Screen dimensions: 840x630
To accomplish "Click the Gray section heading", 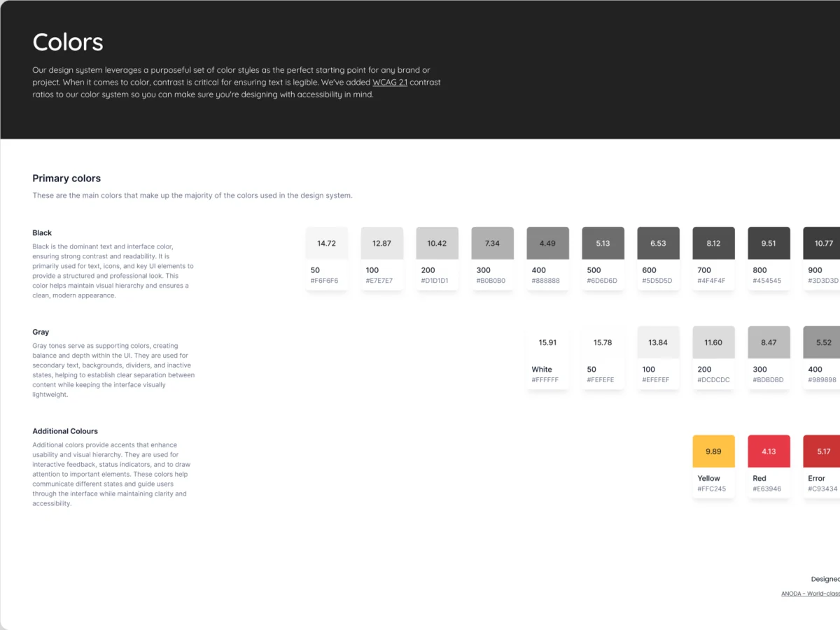I will coord(41,332).
